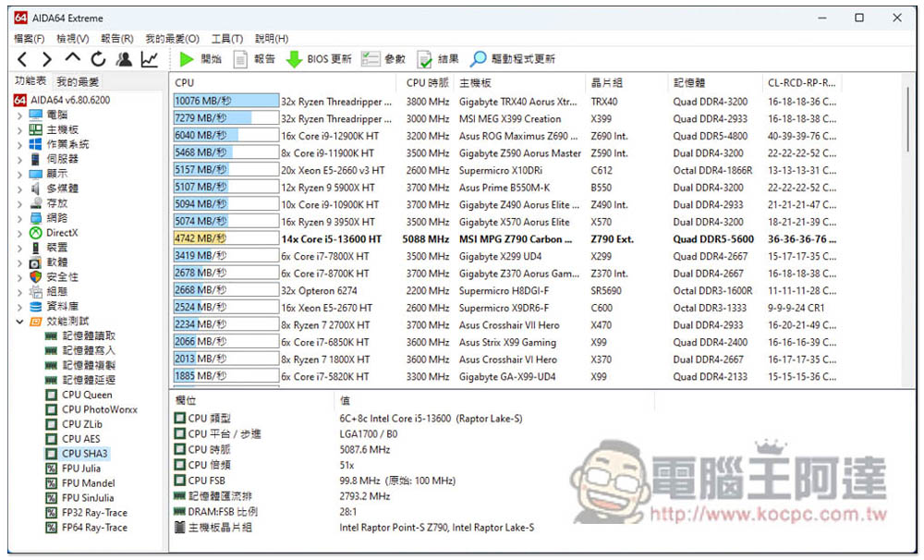Viewport: 924px width, 560px height.
Task: Go forward with the right arrow
Action: (x=47, y=59)
